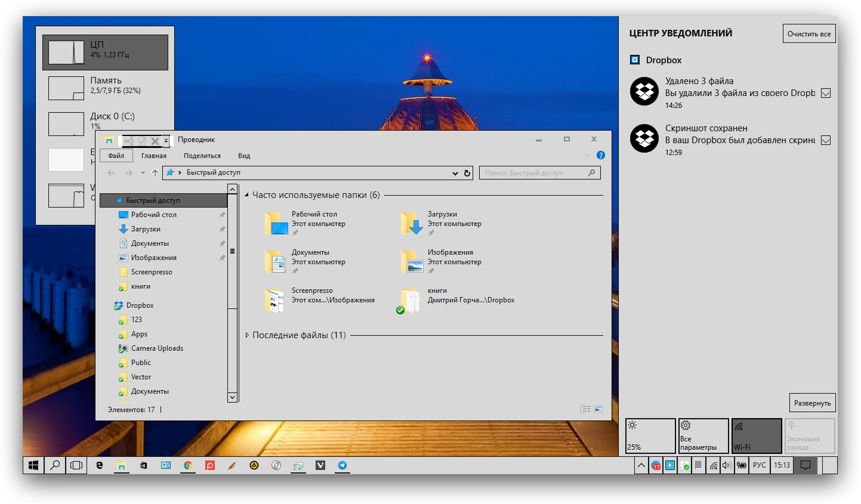Open Task View on the taskbar

(x=76, y=465)
